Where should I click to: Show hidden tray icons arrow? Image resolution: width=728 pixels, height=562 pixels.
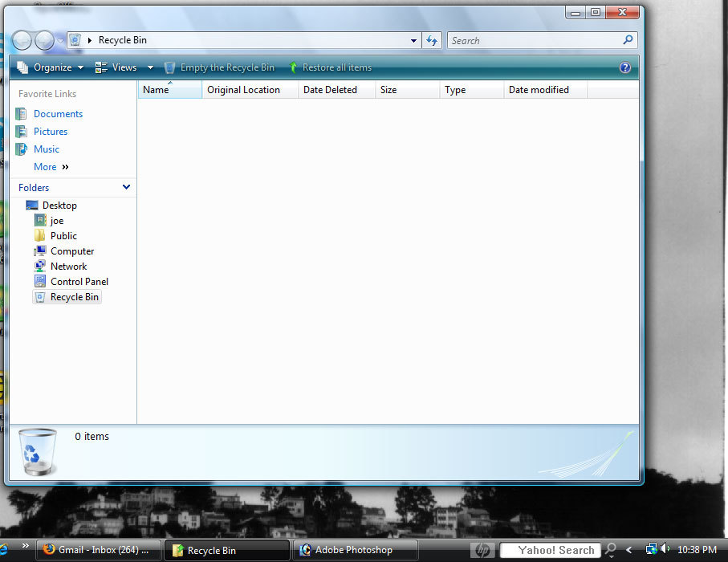point(628,550)
